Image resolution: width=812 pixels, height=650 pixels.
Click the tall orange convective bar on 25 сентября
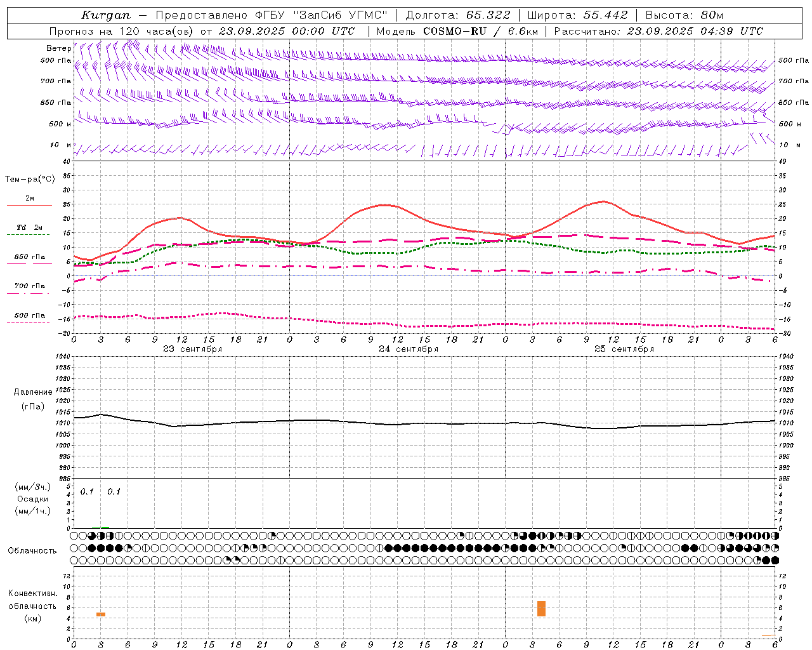pyautogui.click(x=541, y=609)
